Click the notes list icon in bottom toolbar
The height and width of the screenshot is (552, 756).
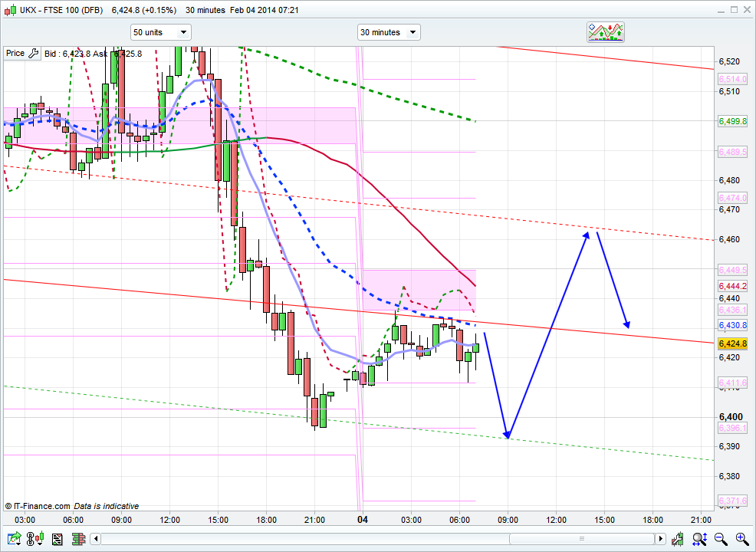pyautogui.click(x=57, y=539)
